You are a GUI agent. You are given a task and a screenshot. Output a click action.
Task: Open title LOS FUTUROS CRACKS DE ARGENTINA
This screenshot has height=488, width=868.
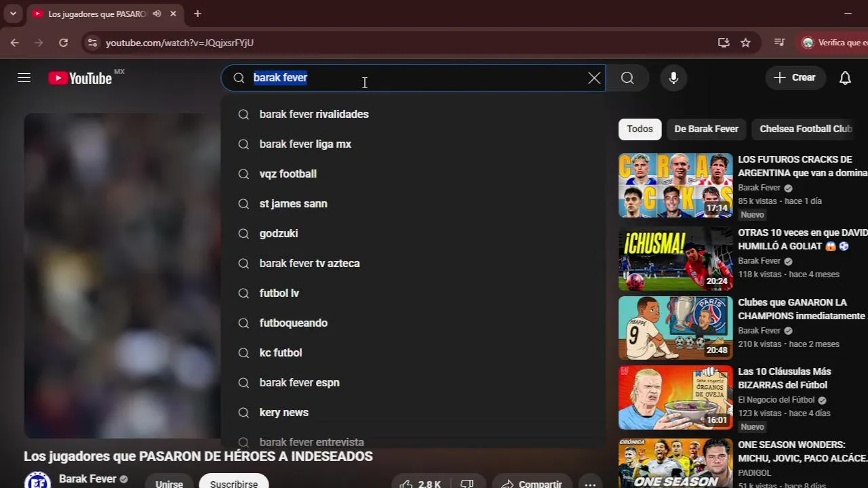coord(802,166)
